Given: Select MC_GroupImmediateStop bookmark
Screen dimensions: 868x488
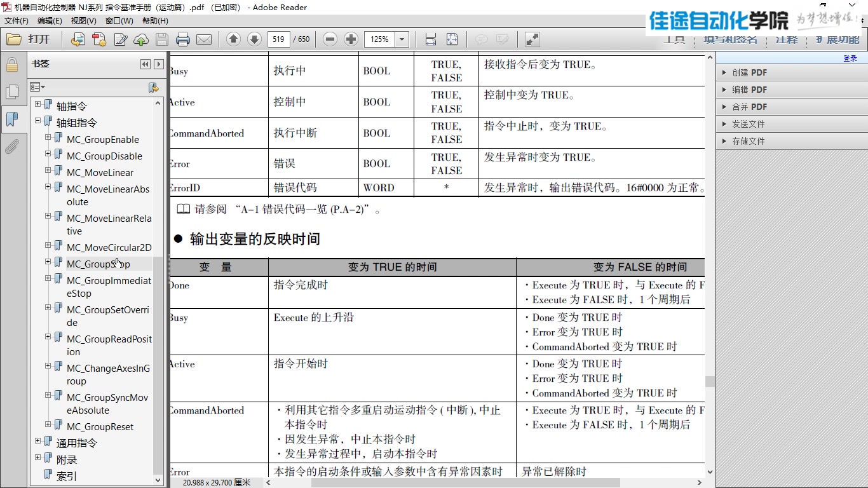Looking at the screenshot, I should 109,287.
